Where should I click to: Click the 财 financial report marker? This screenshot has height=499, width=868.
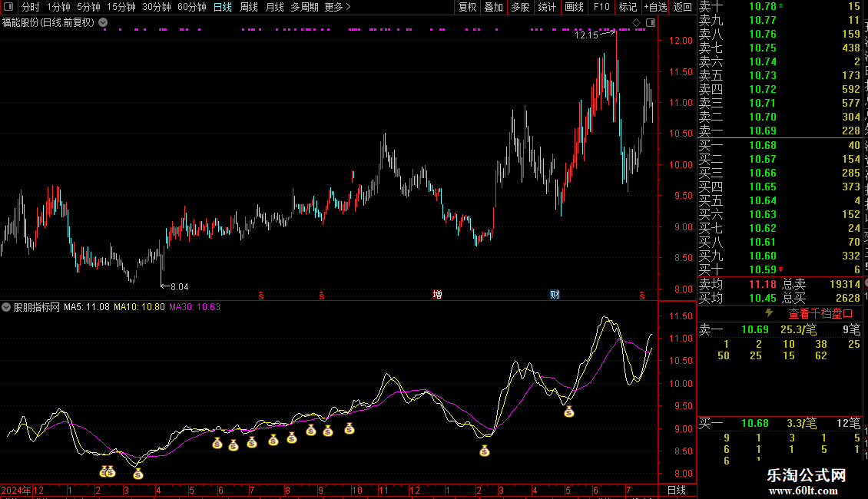(555, 294)
